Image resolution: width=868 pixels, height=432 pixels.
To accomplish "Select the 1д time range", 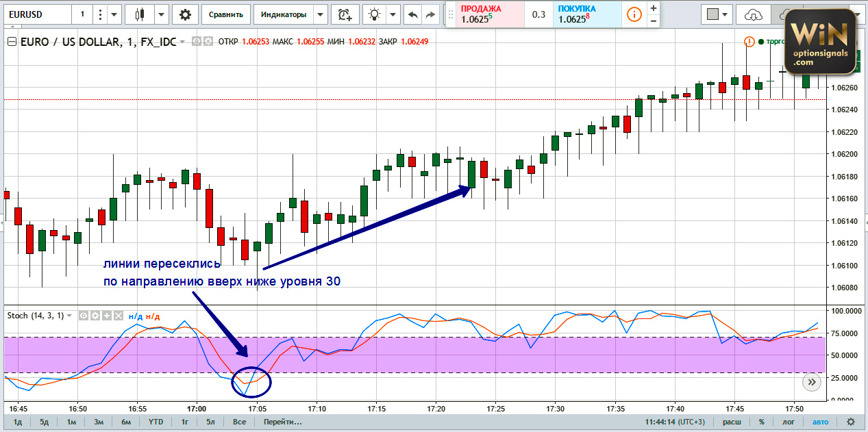I will [x=18, y=422].
